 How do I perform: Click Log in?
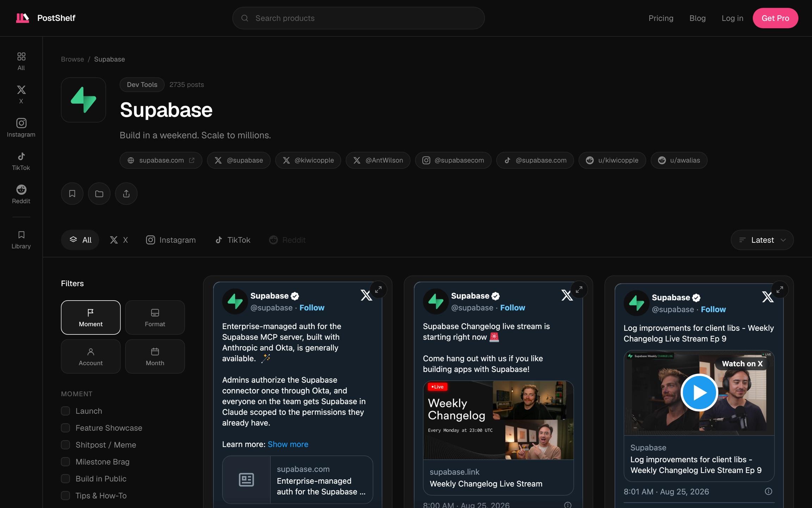tap(732, 18)
